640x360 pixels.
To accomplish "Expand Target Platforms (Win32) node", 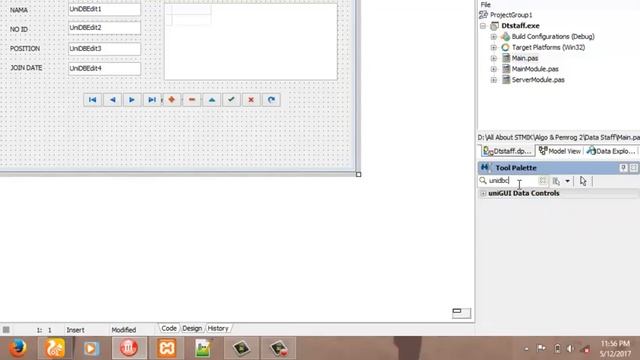I will pos(493,47).
